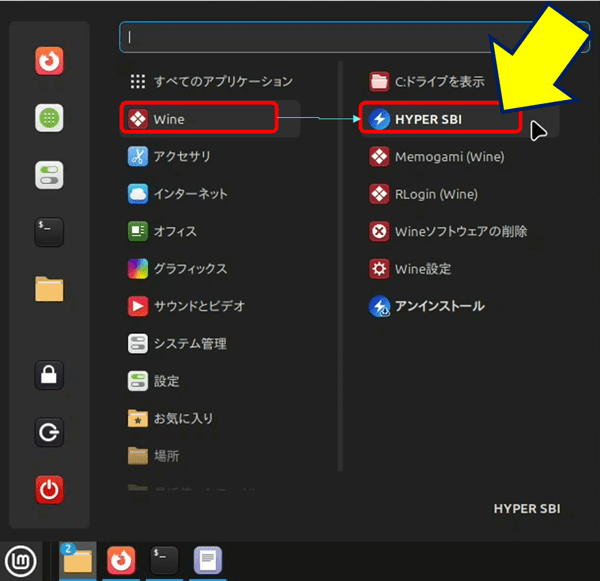Open the オフィス category
The width and height of the screenshot is (600, 581).
coord(210,231)
